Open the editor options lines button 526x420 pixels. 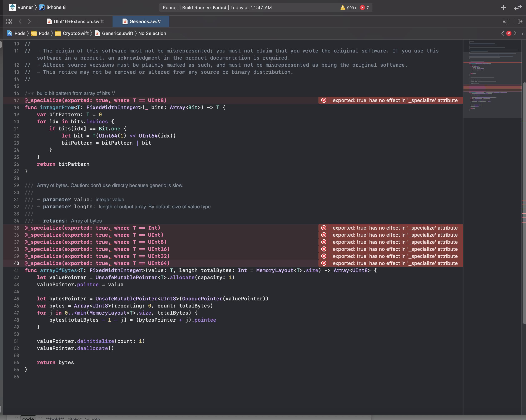coord(506,21)
